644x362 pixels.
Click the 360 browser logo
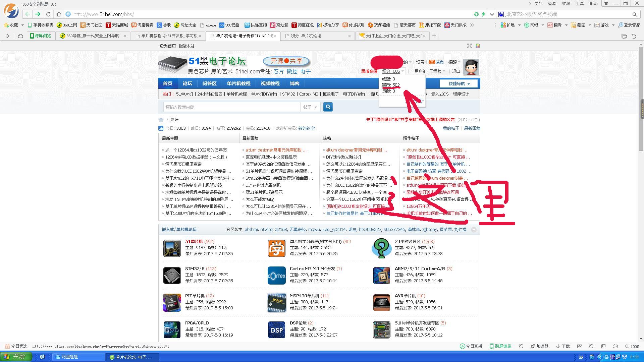click(11, 10)
